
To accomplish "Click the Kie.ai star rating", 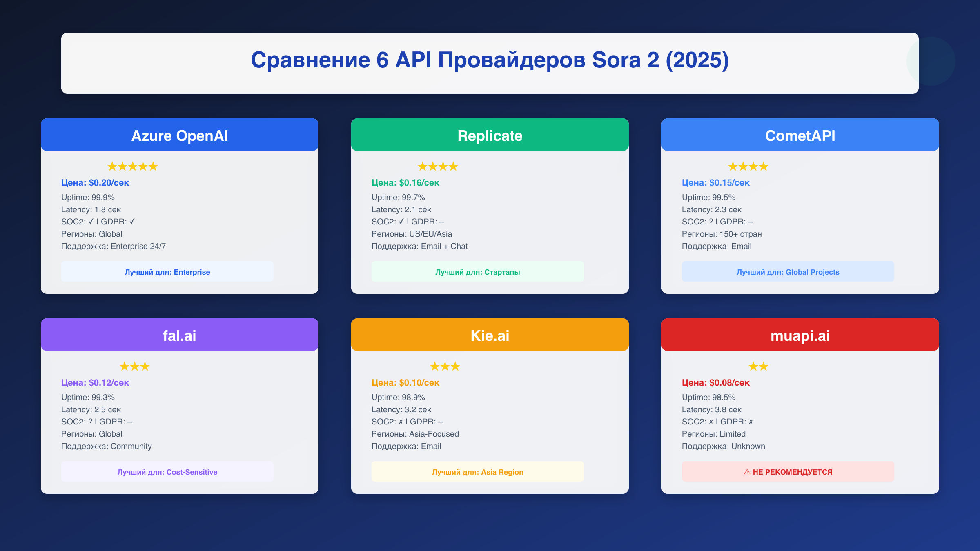I will coord(445,367).
